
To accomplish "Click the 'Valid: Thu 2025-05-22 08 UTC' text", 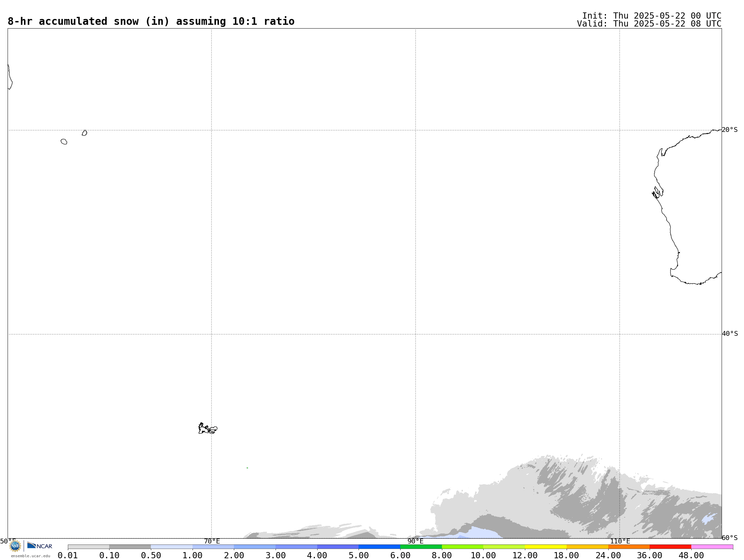I will click(649, 24).
